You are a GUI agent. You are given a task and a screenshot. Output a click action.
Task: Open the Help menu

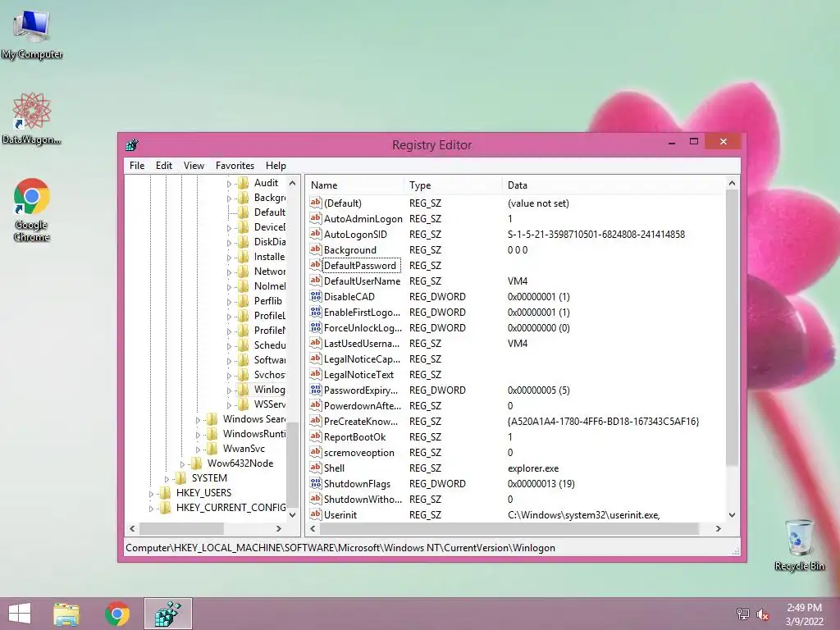point(276,166)
